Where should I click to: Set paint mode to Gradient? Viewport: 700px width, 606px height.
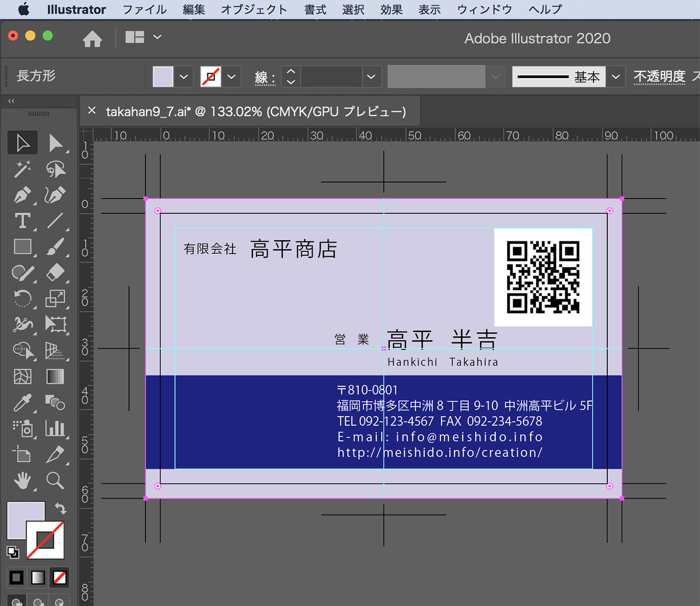click(38, 578)
